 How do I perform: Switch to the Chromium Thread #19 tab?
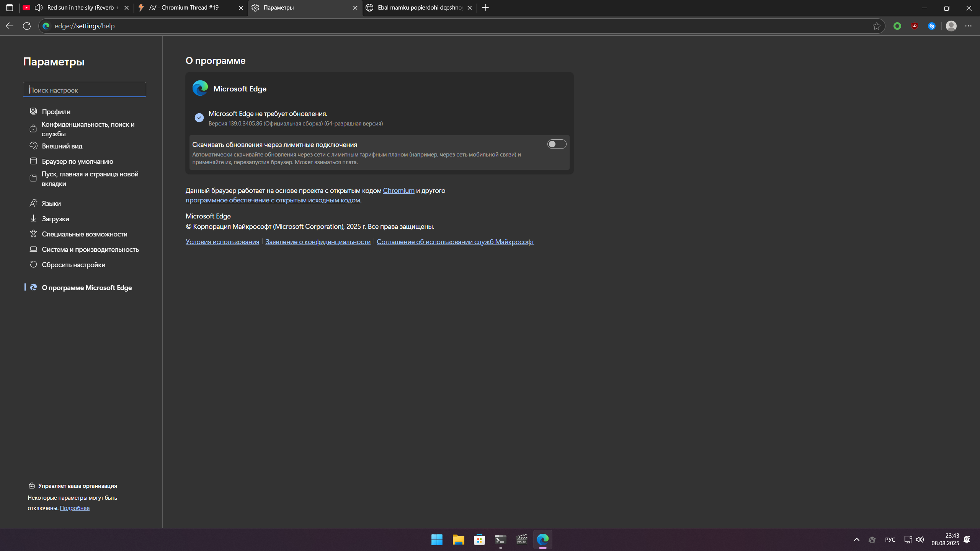coord(184,8)
